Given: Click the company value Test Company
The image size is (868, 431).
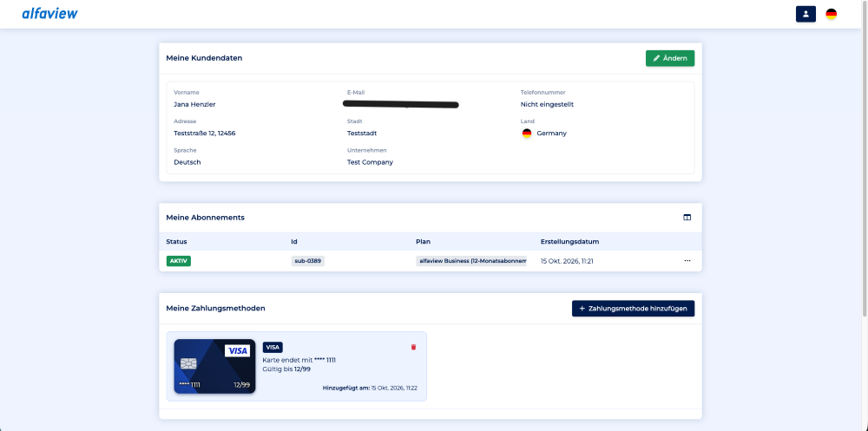Looking at the screenshot, I should tap(370, 162).
